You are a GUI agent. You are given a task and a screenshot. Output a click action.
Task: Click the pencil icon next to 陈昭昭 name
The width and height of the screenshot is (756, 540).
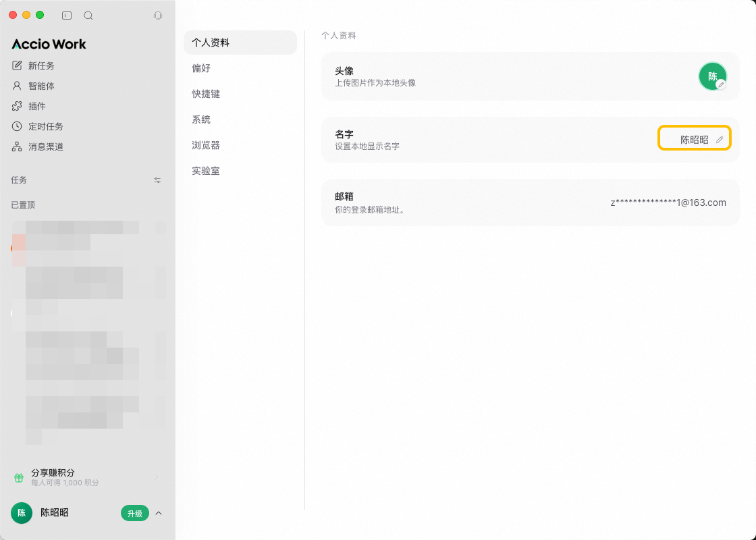click(x=720, y=140)
